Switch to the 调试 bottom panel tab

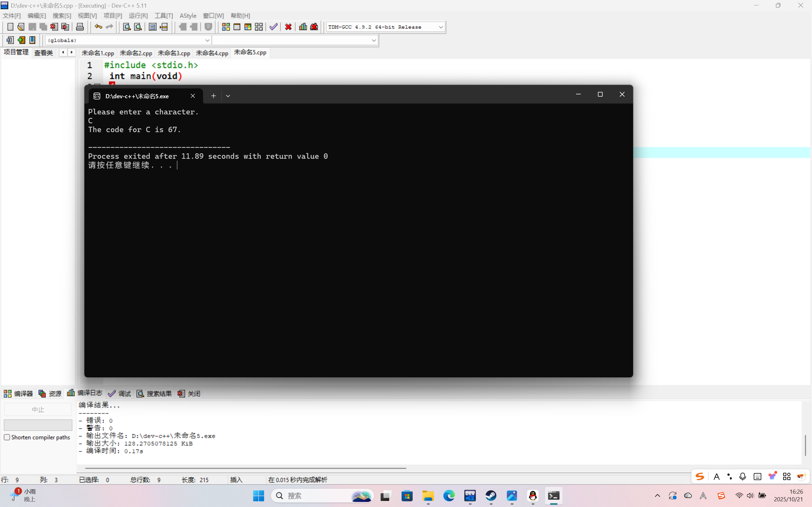tap(120, 393)
